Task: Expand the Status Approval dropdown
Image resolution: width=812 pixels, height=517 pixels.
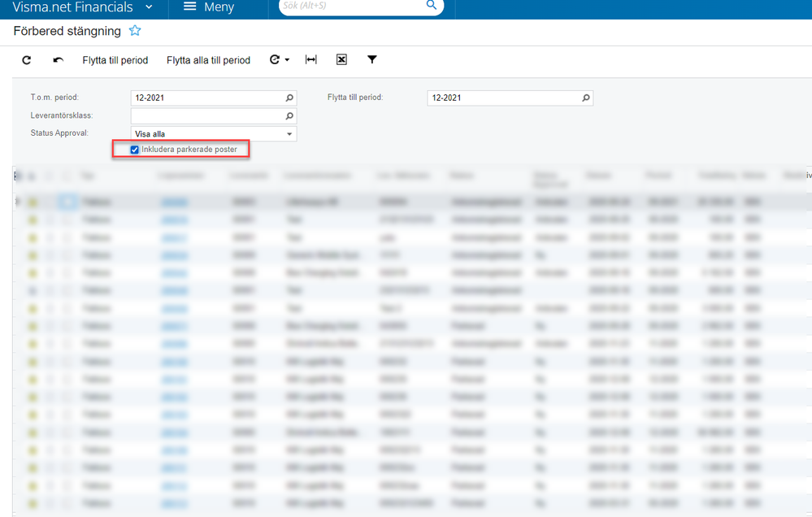Action: coord(289,134)
